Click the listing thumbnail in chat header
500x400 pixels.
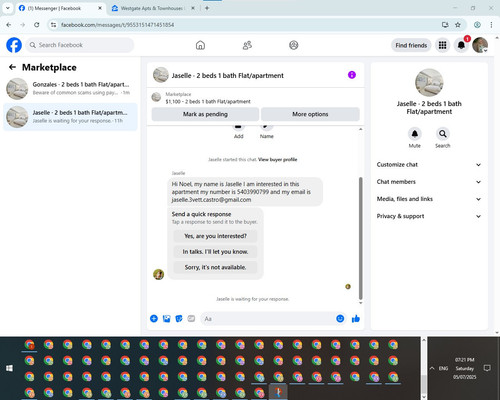tap(161, 75)
